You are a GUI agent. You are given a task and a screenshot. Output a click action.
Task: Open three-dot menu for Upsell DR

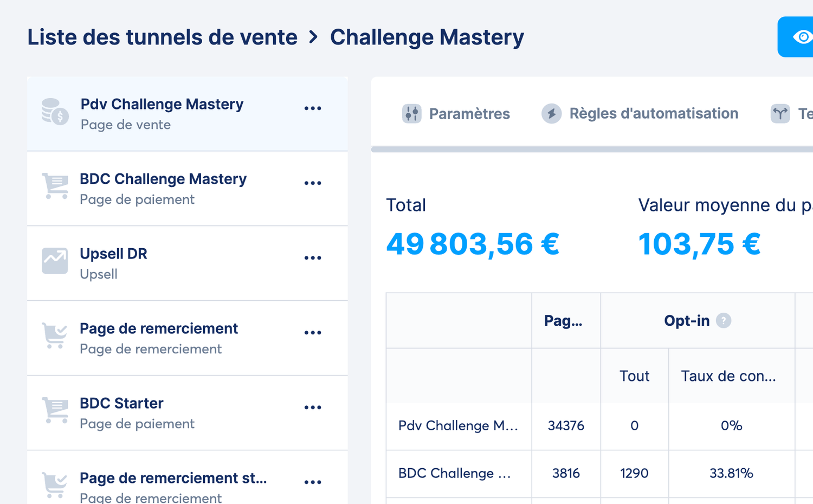pyautogui.click(x=313, y=258)
